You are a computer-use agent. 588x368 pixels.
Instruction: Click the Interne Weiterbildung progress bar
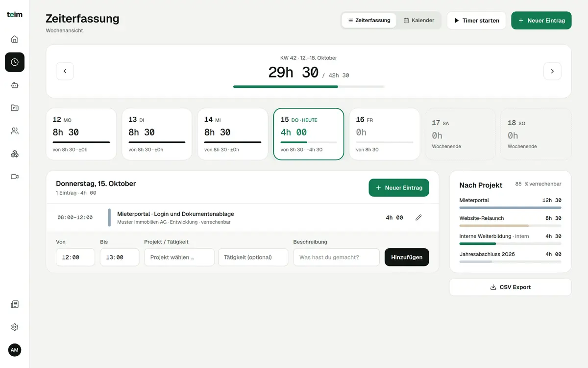pos(510,243)
